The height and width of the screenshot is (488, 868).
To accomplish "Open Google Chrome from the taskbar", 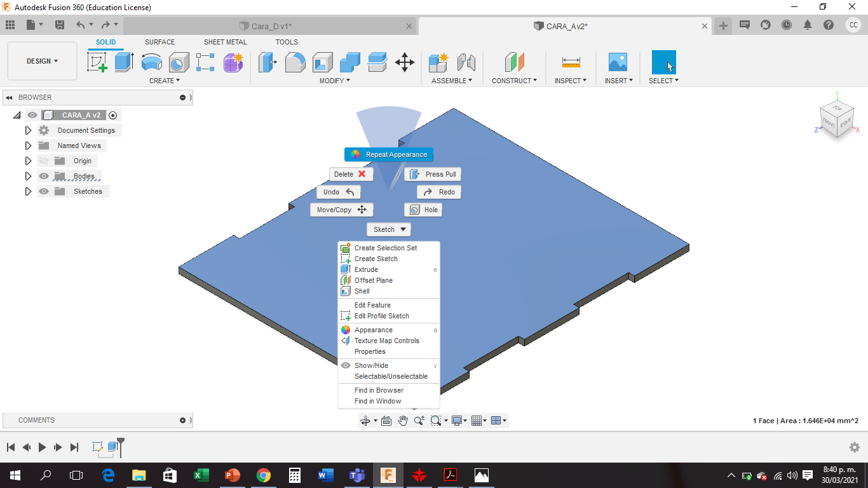I will (263, 475).
